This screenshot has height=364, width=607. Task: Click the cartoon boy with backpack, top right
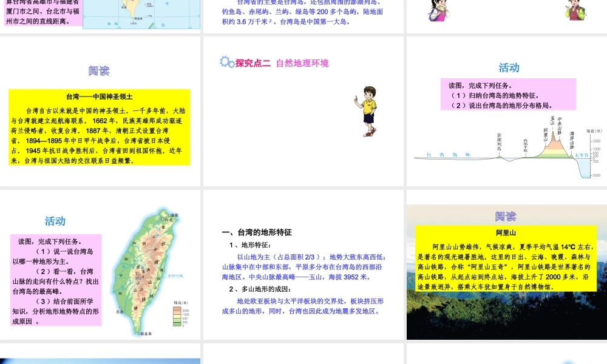coord(576,10)
